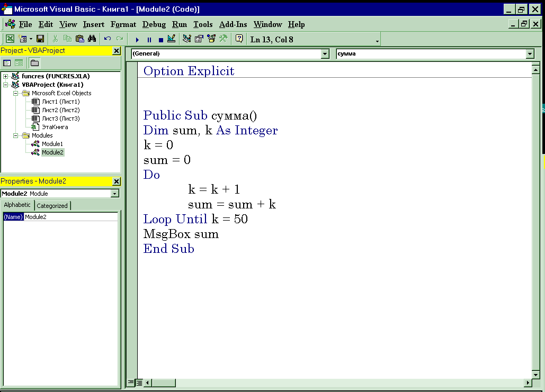The height and width of the screenshot is (392, 545).
Task: Expand the funcres (FUNCRES.XLA) project node
Action: coord(5,76)
